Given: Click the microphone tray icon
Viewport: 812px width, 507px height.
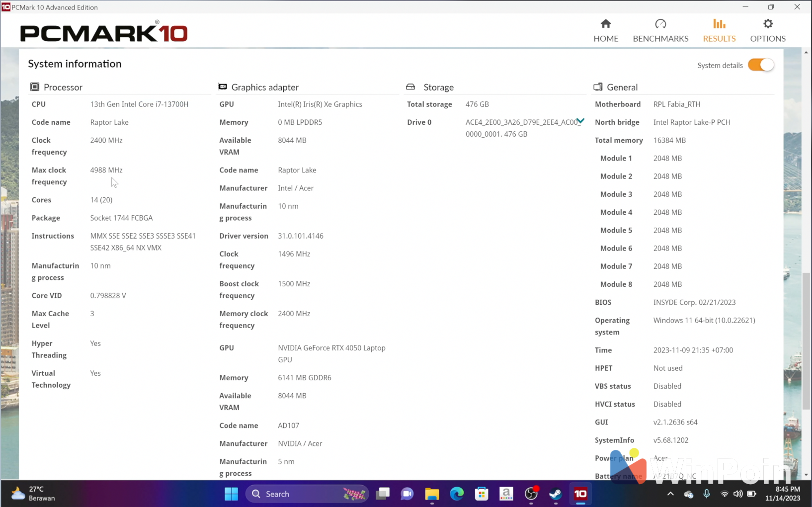Looking at the screenshot, I should click(x=707, y=494).
